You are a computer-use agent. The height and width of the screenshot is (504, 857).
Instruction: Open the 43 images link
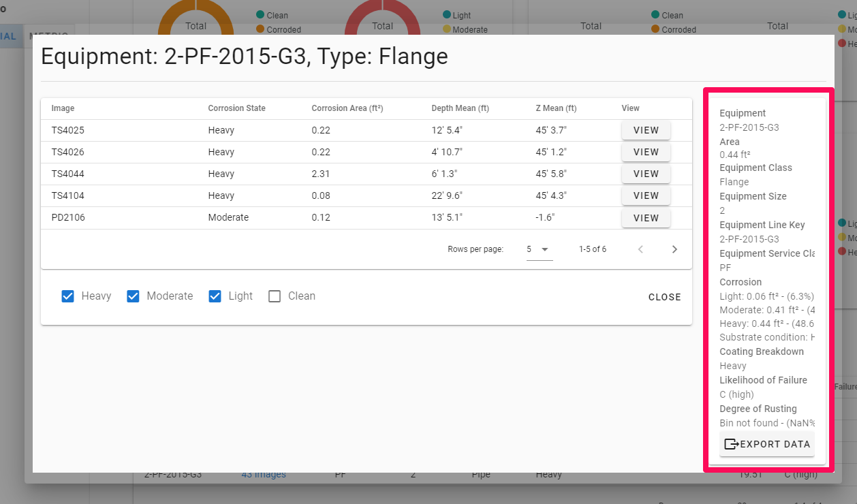[264, 475]
